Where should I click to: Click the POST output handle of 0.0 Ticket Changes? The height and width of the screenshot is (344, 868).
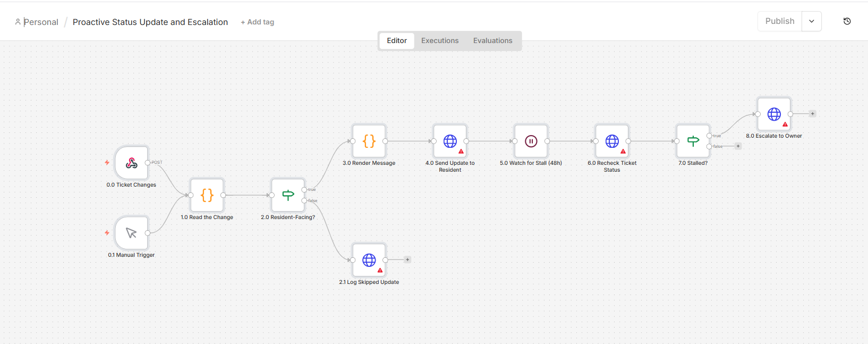148,163
